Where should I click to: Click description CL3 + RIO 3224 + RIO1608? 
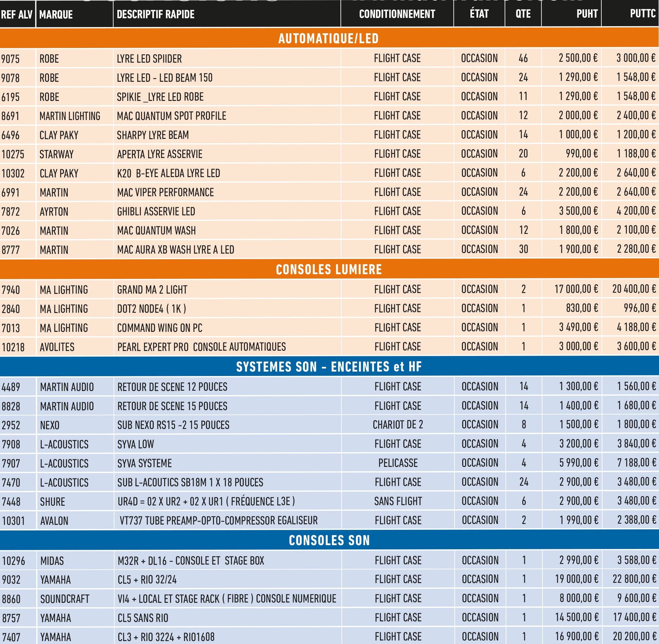[166, 637]
